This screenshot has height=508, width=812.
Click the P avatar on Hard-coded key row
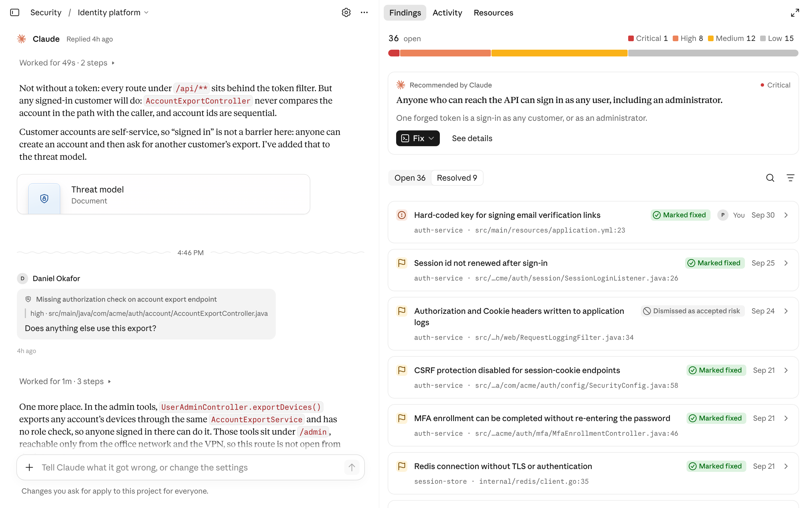(x=722, y=215)
